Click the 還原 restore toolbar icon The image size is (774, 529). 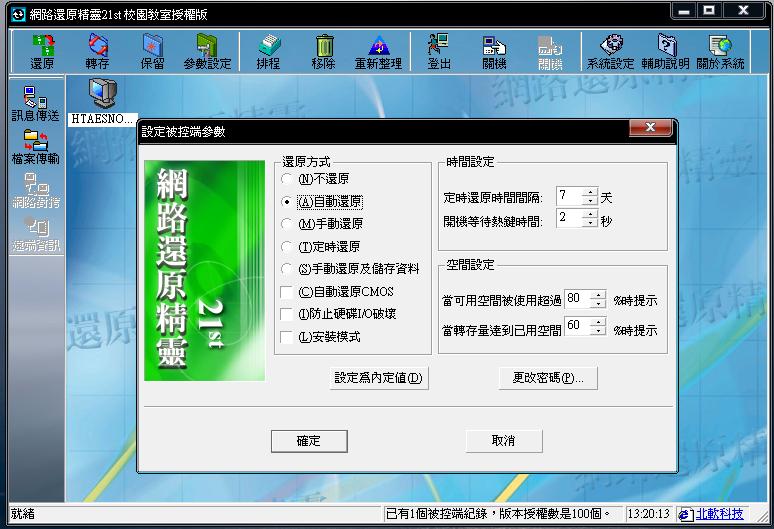42,51
